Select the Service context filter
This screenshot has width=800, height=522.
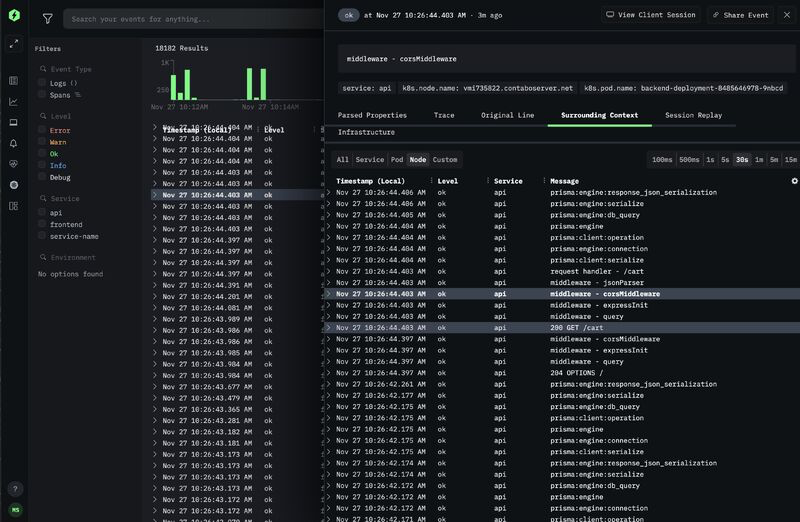coord(369,160)
